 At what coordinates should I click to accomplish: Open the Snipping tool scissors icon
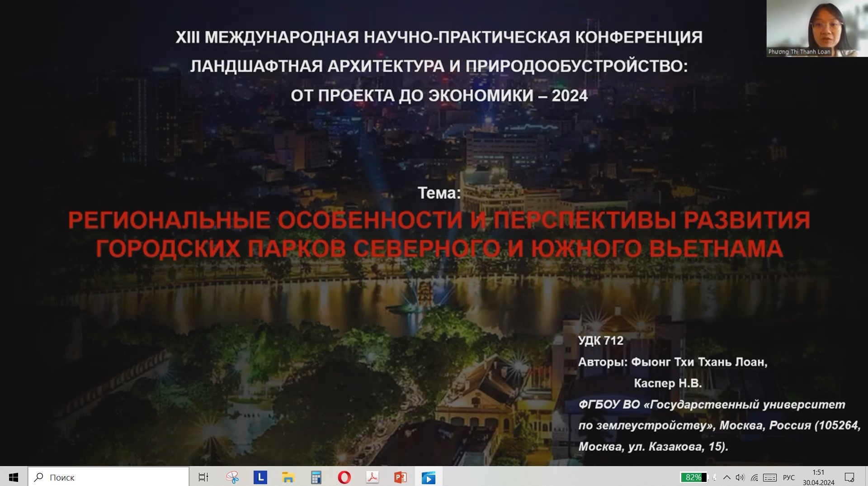coord(232,477)
